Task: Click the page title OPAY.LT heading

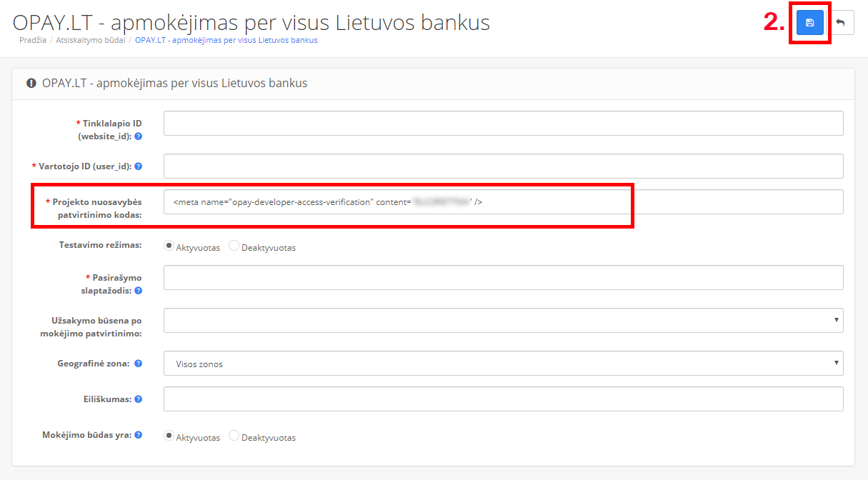Action: [x=251, y=22]
